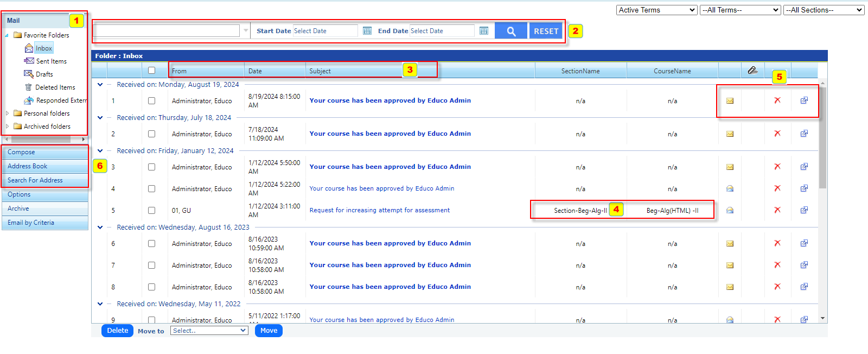The height and width of the screenshot is (354, 868).
Task: Click the unread envelope icon for message 3
Action: (730, 167)
